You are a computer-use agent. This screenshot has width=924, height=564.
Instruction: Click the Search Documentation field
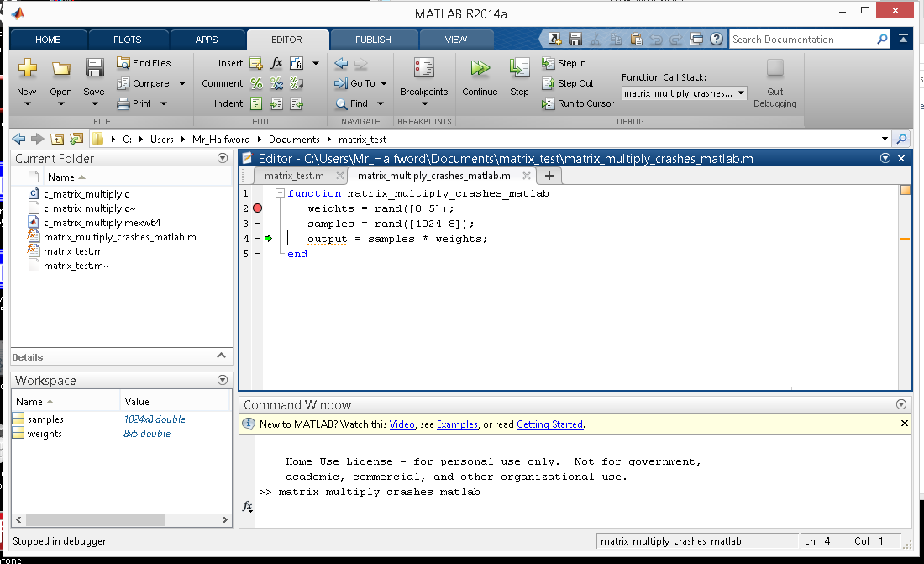click(x=802, y=40)
